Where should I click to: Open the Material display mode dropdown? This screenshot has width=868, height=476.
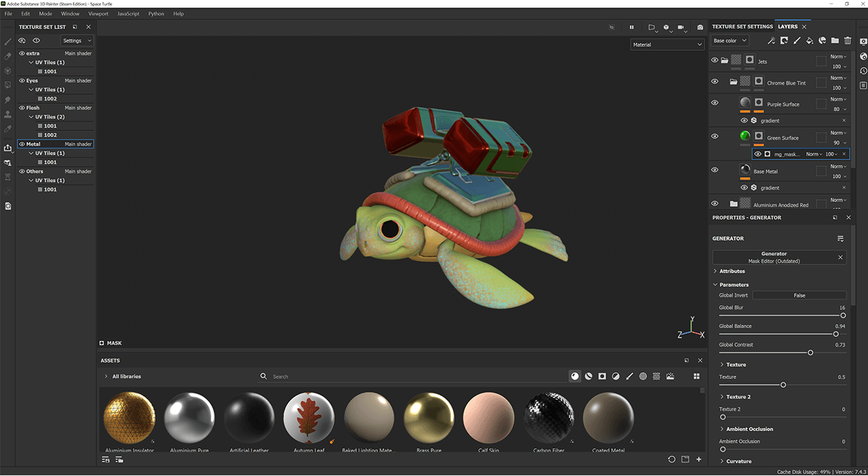[x=667, y=45]
